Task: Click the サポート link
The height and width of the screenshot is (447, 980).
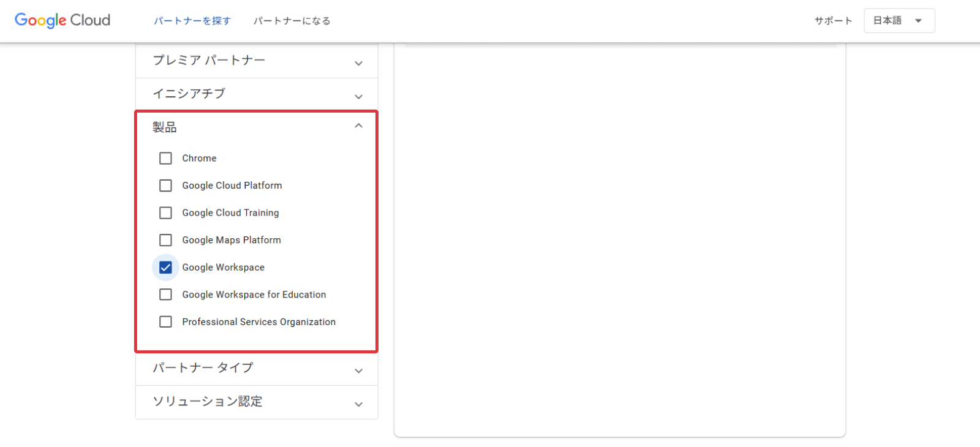Action: click(x=833, y=21)
